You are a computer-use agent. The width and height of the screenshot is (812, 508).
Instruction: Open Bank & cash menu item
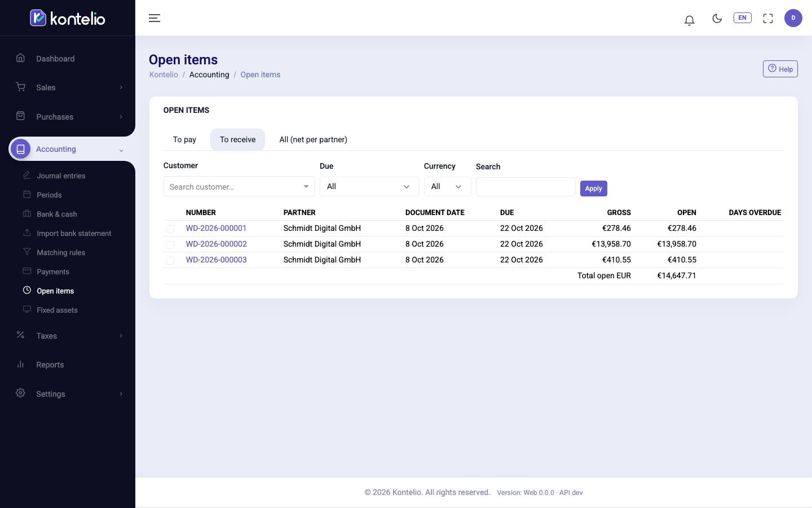pos(56,214)
